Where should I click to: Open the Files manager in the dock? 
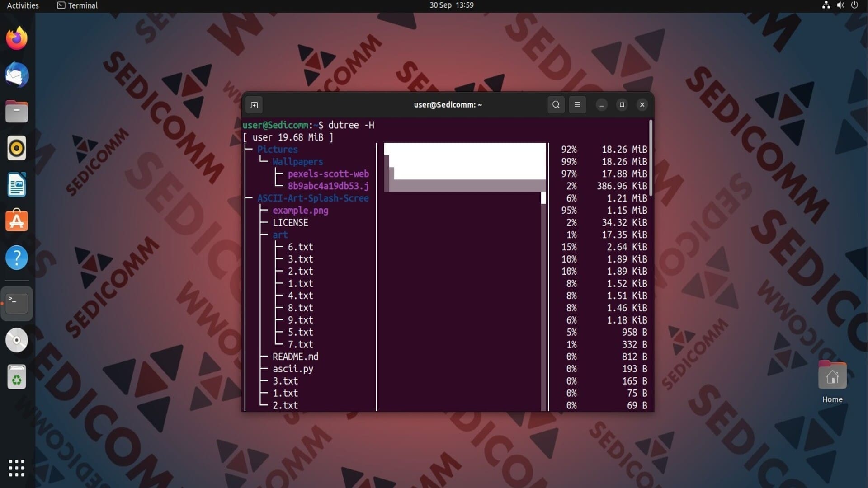click(x=17, y=112)
